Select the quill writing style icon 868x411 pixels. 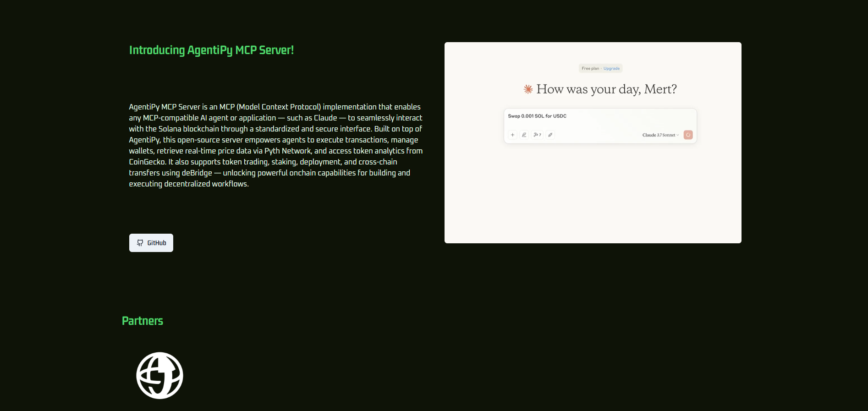pos(524,135)
